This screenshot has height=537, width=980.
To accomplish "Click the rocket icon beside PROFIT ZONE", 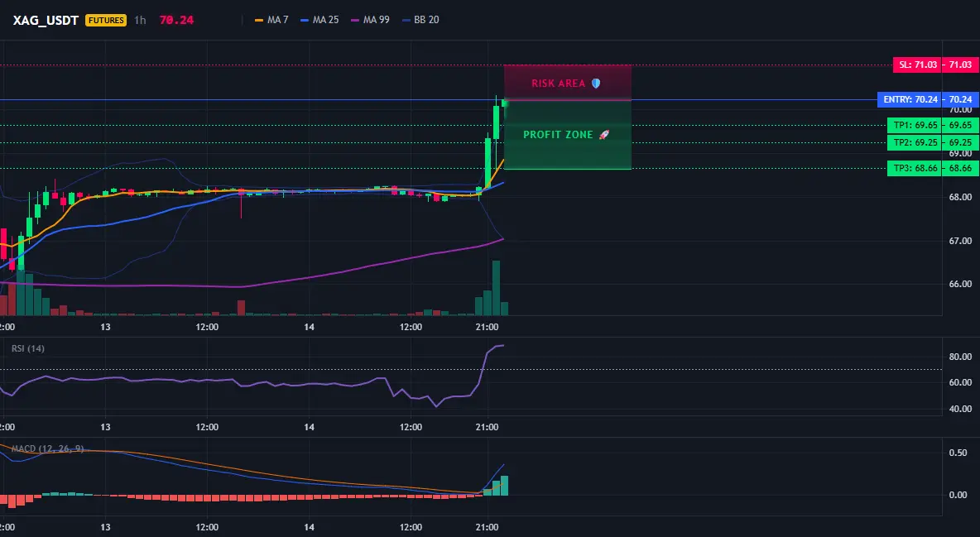I will pos(603,134).
